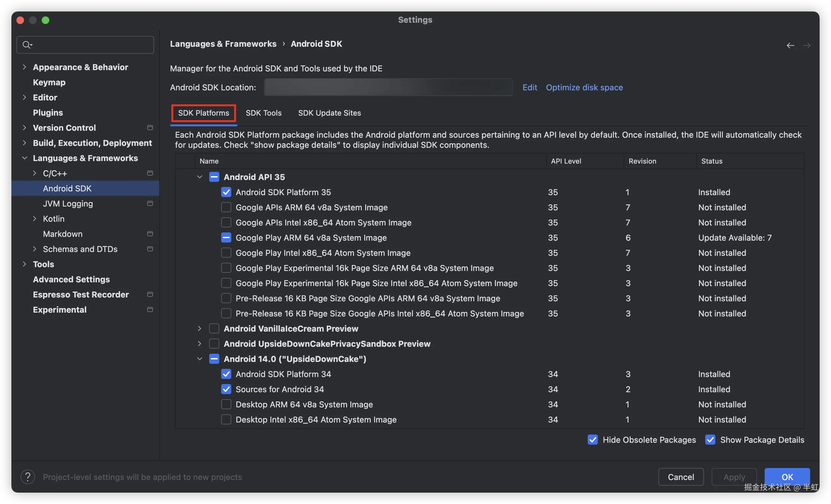Screen dimensions: 831x504
Task: Toggle Show Package Details checkbox
Action: pyautogui.click(x=710, y=440)
